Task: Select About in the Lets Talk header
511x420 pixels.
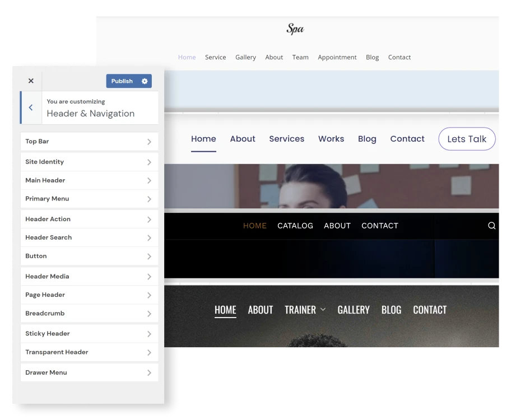Action: [243, 139]
